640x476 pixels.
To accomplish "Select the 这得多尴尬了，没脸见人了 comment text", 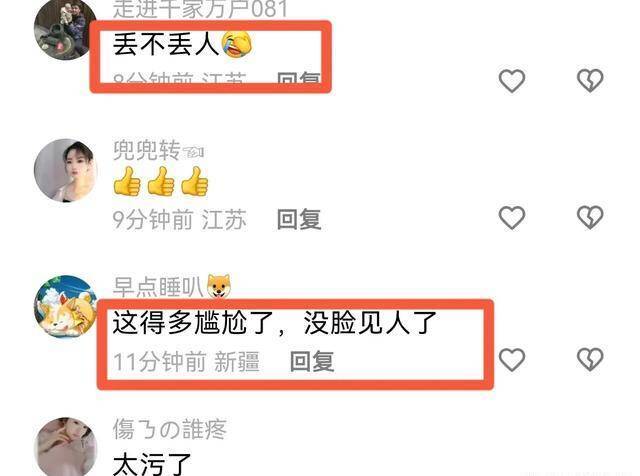I will [x=275, y=323].
